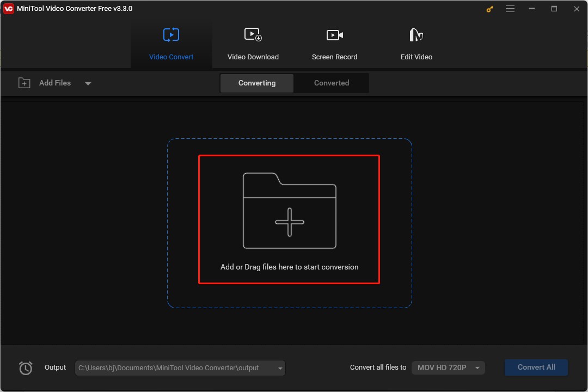Expand the Add Files dropdown arrow
Viewport: 588px width, 392px height.
[88, 83]
